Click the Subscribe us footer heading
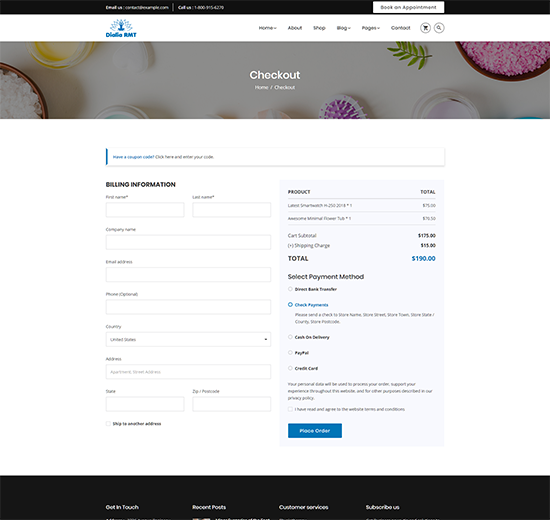This screenshot has height=520, width=550. click(382, 507)
